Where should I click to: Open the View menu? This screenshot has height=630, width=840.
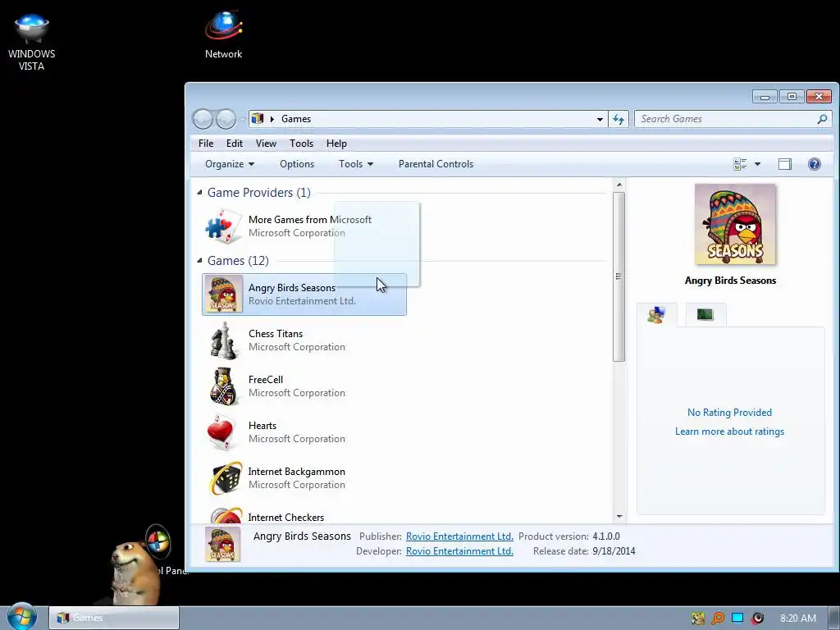(x=266, y=144)
